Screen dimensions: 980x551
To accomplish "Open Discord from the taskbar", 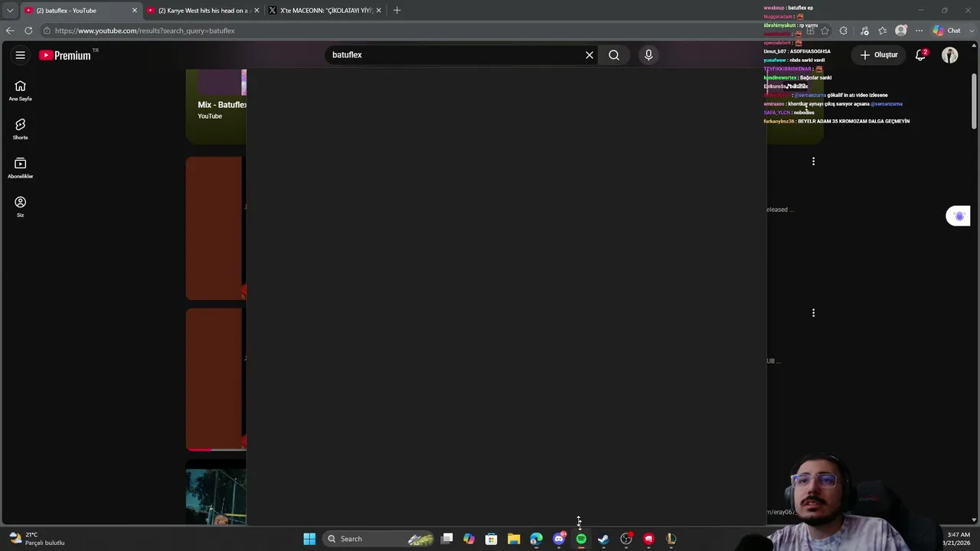I will pyautogui.click(x=559, y=539).
